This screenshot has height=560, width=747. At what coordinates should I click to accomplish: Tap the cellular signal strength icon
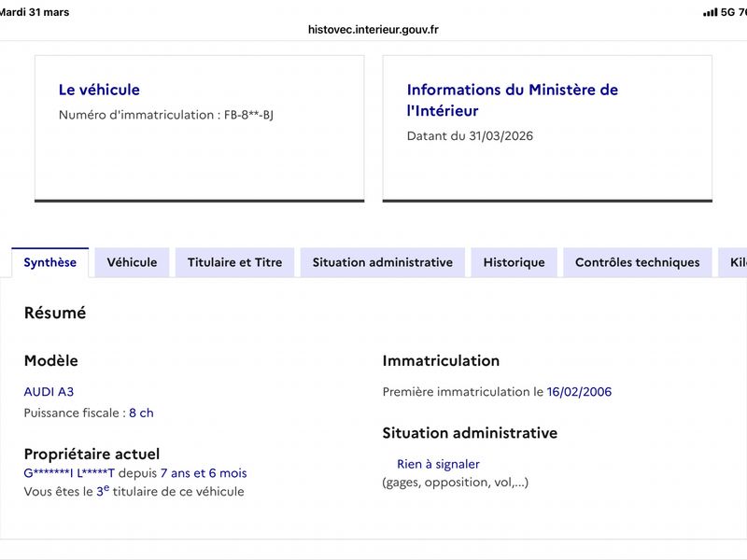coord(710,12)
